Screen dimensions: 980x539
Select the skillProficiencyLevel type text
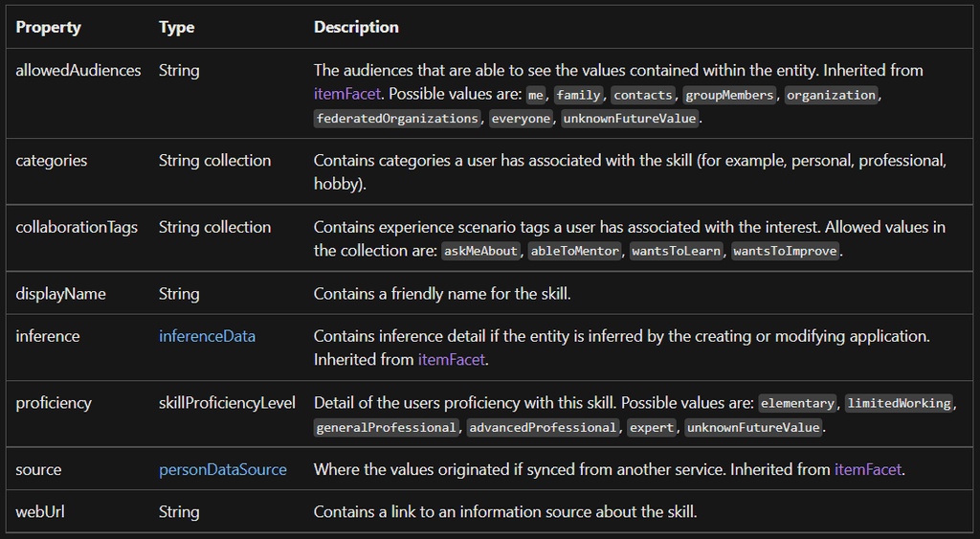[x=227, y=403]
